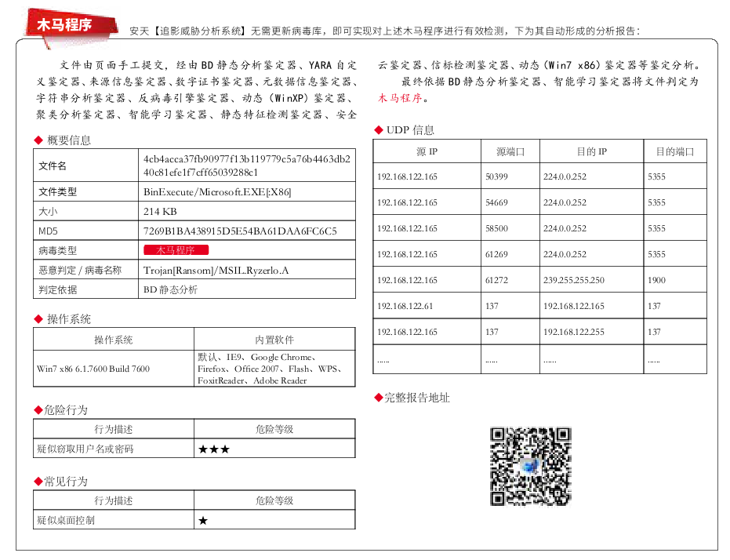Click the red 木马程序 virus type badge
The image size is (730, 560).
(x=176, y=250)
